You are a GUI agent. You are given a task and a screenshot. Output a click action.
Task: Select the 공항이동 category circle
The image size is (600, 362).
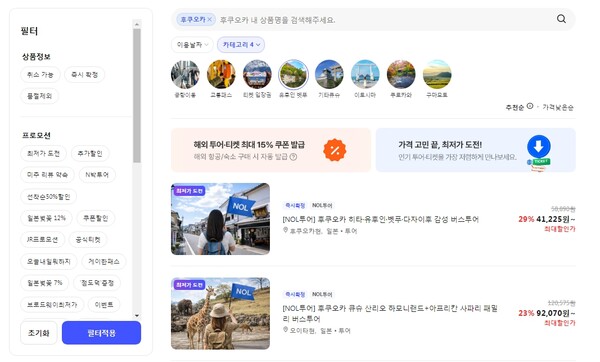(x=185, y=74)
